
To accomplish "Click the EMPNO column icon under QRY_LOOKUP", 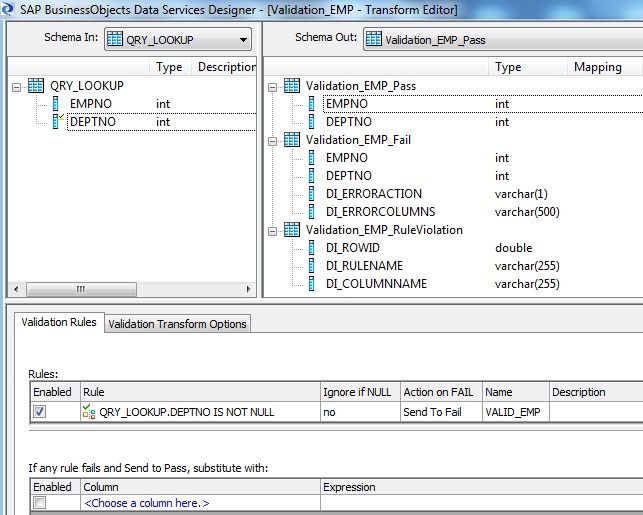I will [56, 104].
